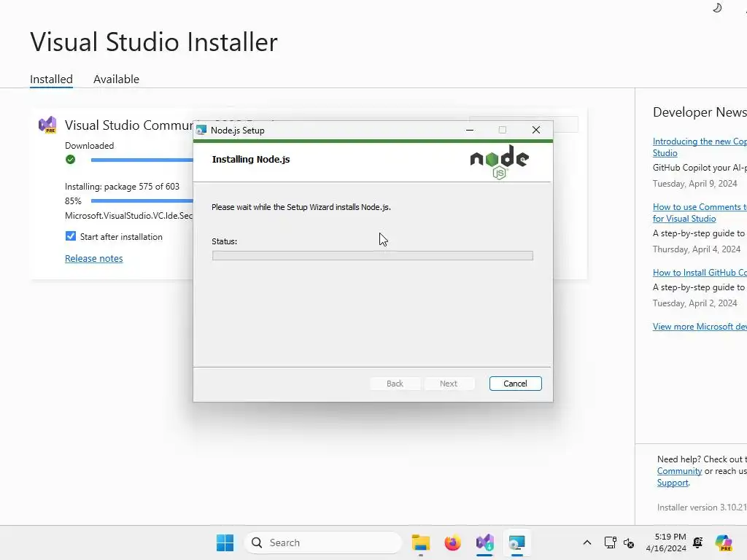Open How to Install GitHub Copilot link
The width and height of the screenshot is (747, 560).
(x=700, y=273)
